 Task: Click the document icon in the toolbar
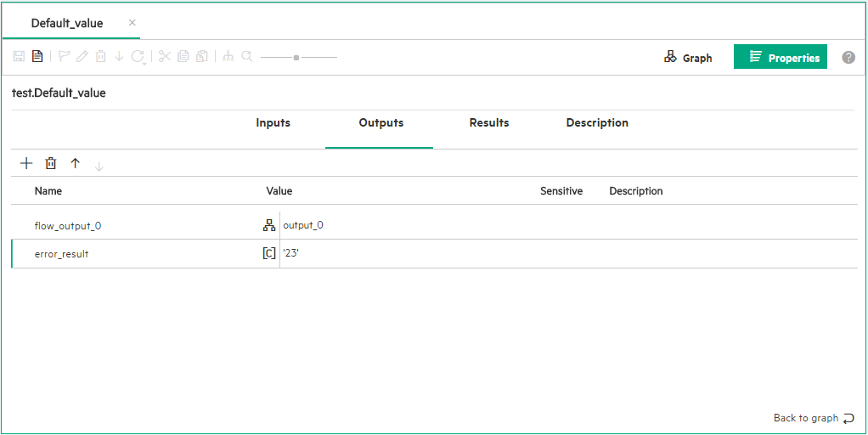click(x=37, y=57)
